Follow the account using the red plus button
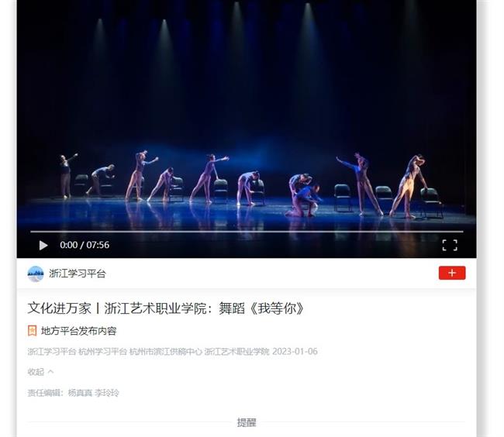 [452, 273]
